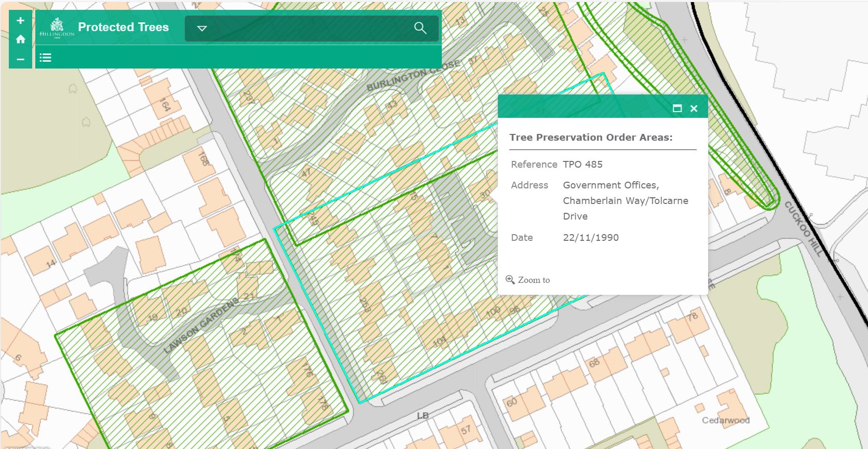The image size is (868, 449).
Task: Click the date 22/11/1990 in popup
Action: pos(591,238)
